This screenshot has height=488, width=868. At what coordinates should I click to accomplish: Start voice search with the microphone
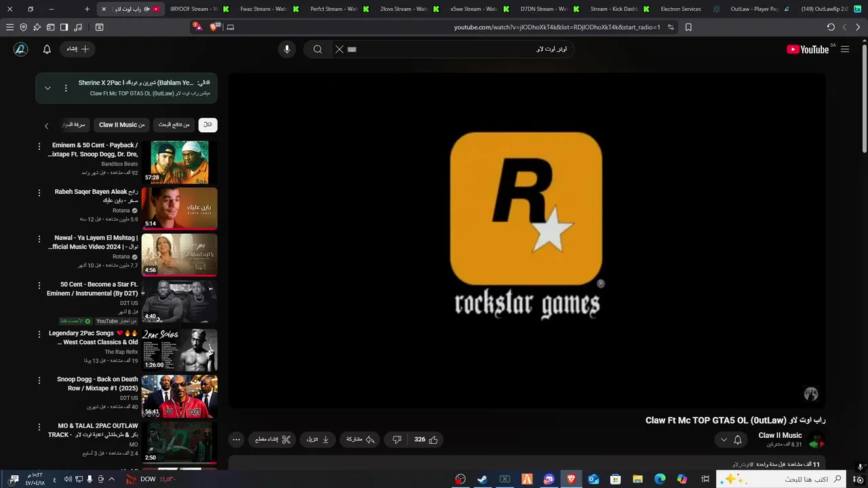tap(287, 49)
